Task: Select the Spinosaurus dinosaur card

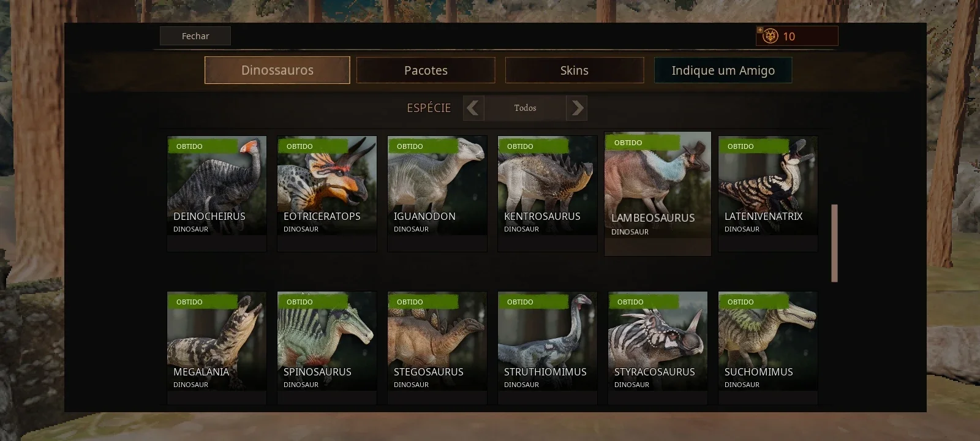Action: tap(327, 347)
